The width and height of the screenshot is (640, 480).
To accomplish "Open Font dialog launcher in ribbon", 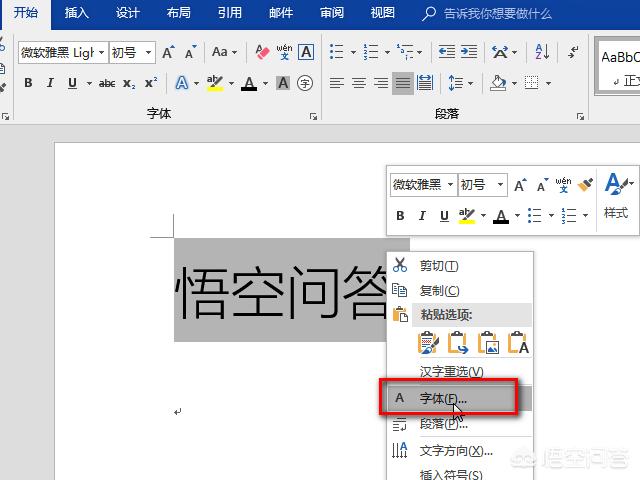I will tap(313, 117).
